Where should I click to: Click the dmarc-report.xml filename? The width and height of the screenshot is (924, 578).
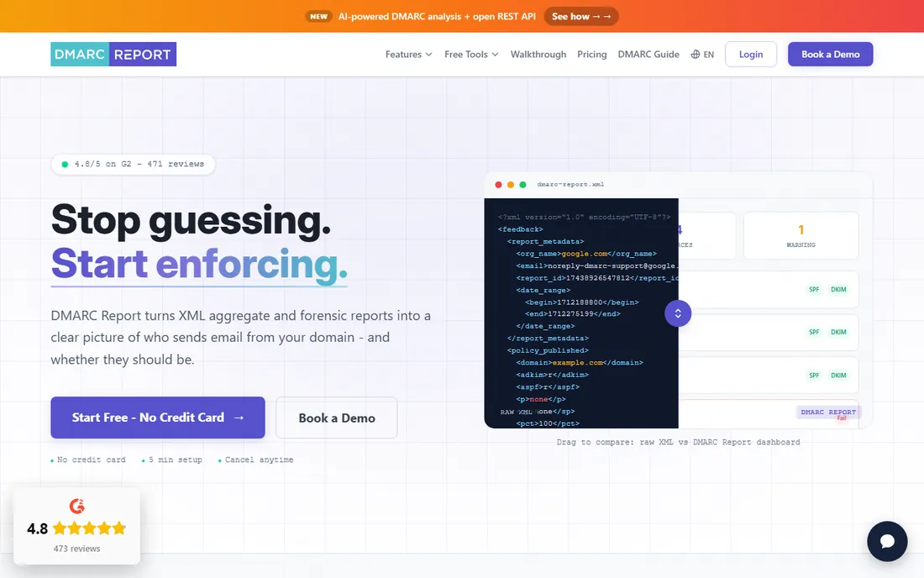point(570,185)
